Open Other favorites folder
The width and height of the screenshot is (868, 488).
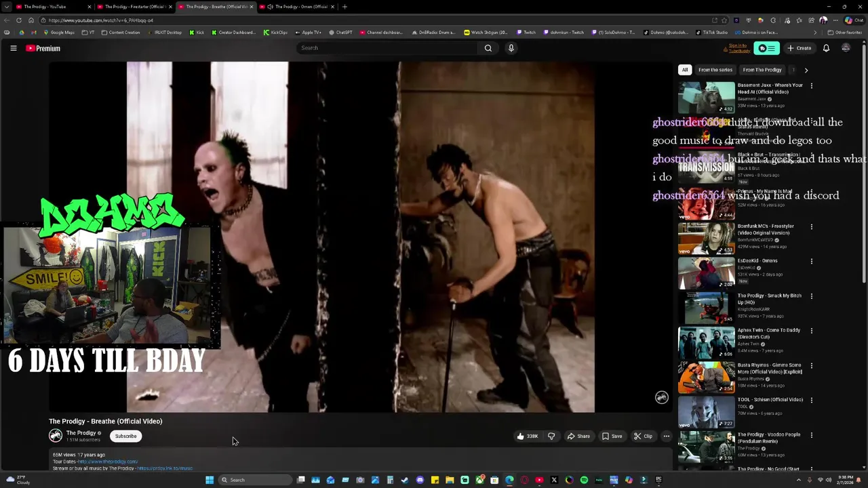[x=845, y=33]
